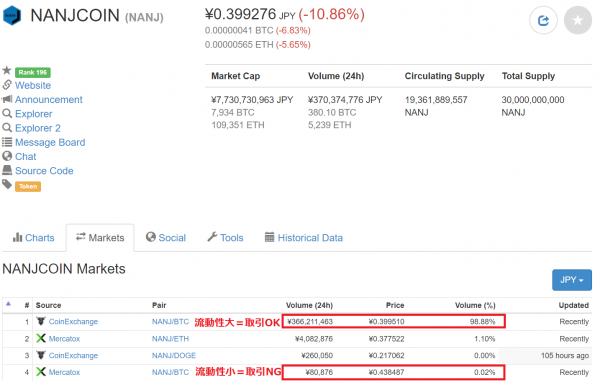Image resolution: width=600 pixels, height=390 pixels.
Task: Click the ¥0.217062 price cell
Action: pos(386,356)
